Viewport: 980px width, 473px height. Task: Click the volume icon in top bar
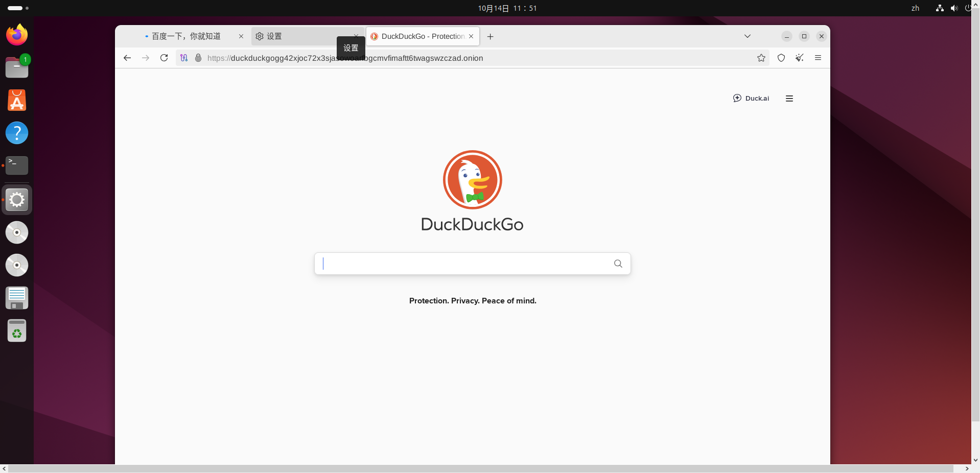(x=954, y=8)
